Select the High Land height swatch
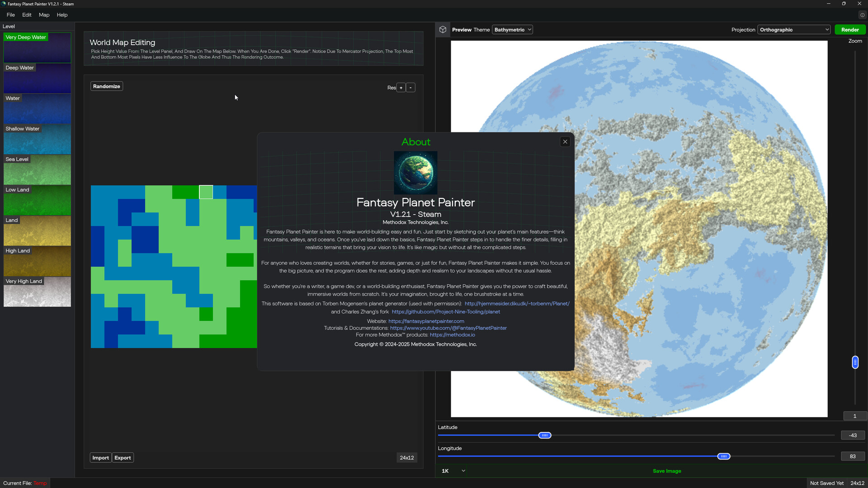The width and height of the screenshot is (868, 488). (x=37, y=261)
